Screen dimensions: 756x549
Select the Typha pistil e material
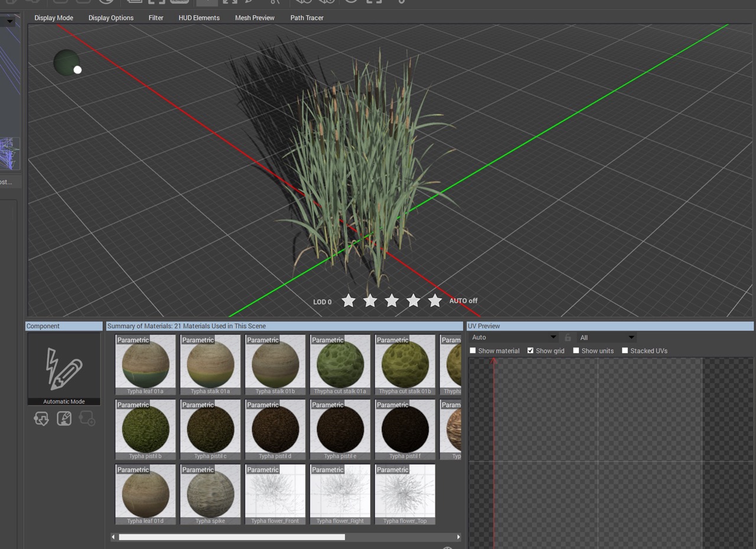[340, 430]
